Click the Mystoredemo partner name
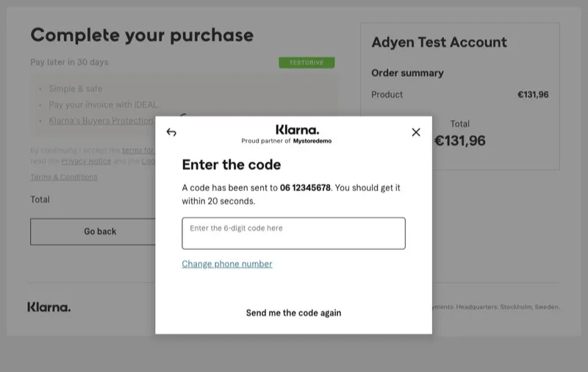 (x=312, y=141)
